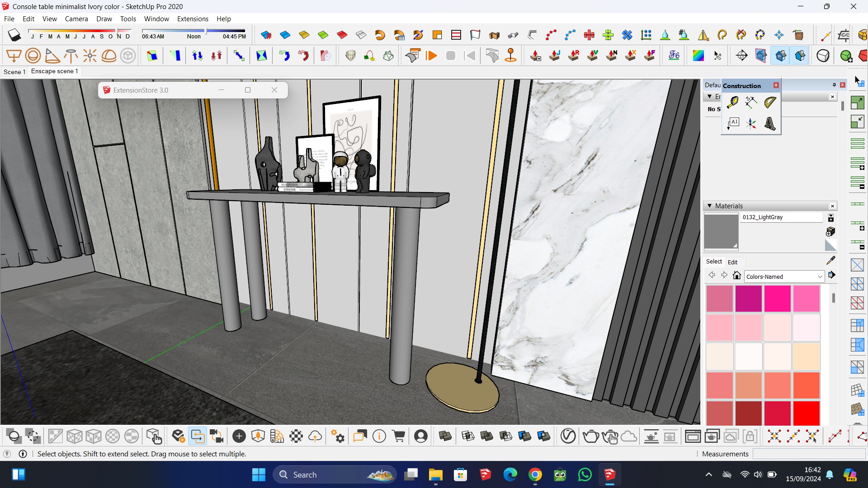Screen dimensions: 868x488
Task: Click the material name field 0132_LightGray
Action: coord(782,217)
